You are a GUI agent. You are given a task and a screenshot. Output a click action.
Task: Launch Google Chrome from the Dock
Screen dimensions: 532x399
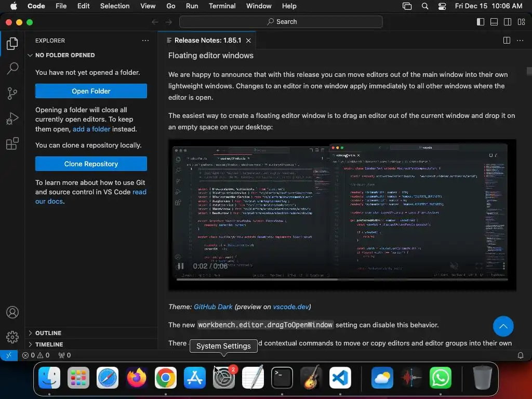[166, 378]
